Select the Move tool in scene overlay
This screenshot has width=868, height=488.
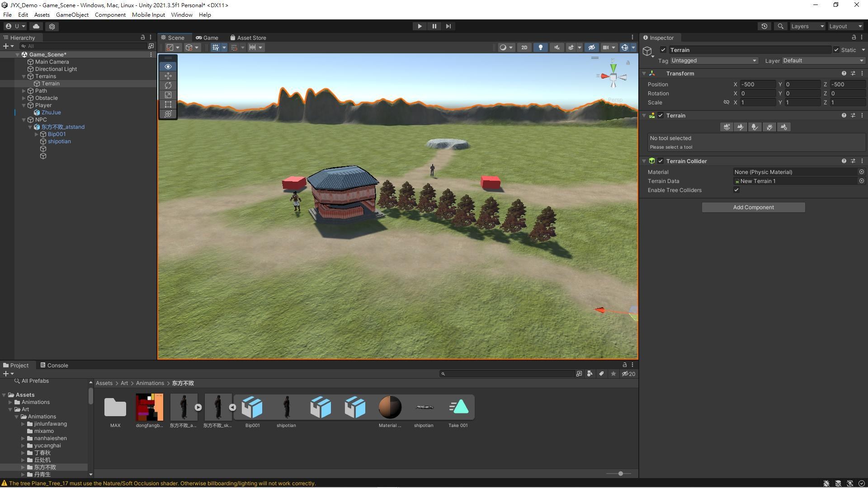(x=168, y=76)
